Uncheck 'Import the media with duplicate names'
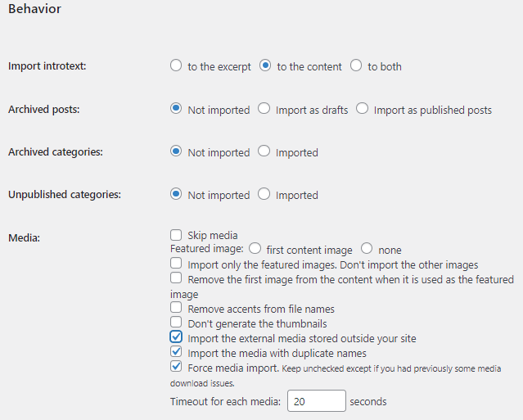Screen dimensions: 523x420 point(176,351)
